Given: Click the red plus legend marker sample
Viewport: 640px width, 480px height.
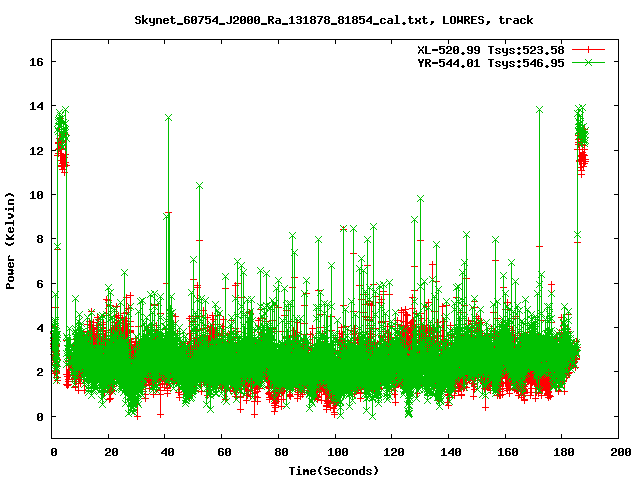Looking at the screenshot, I should (588, 50).
